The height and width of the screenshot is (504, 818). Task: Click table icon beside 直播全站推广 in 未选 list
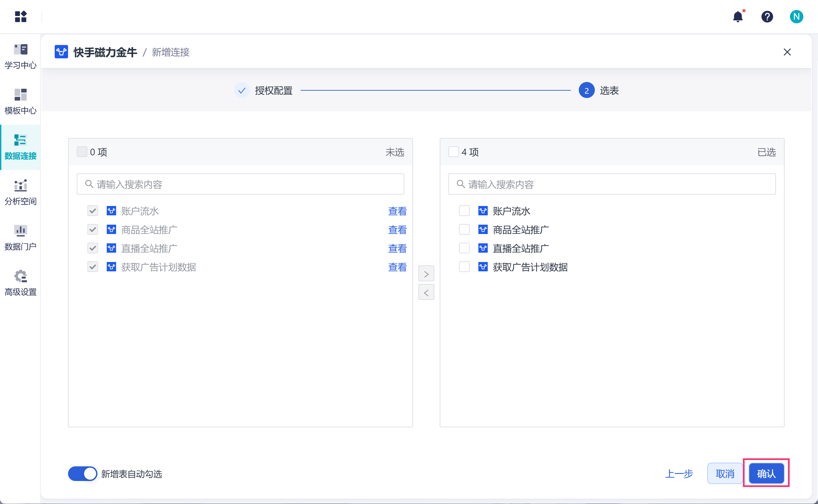coord(111,248)
